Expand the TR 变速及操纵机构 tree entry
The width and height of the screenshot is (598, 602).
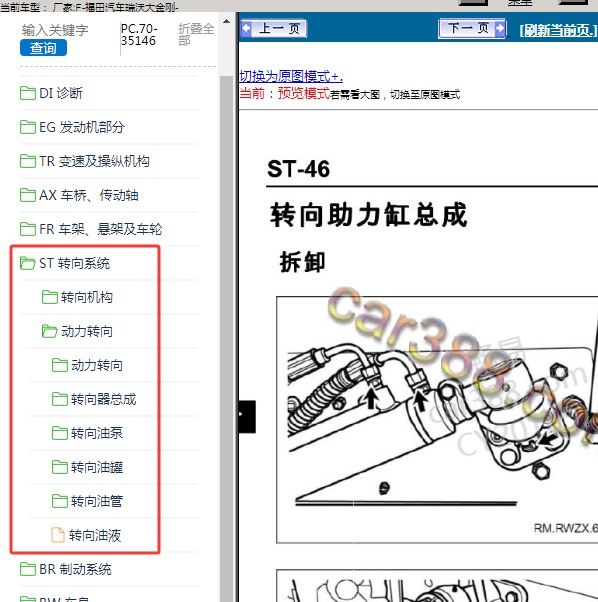coord(94,161)
